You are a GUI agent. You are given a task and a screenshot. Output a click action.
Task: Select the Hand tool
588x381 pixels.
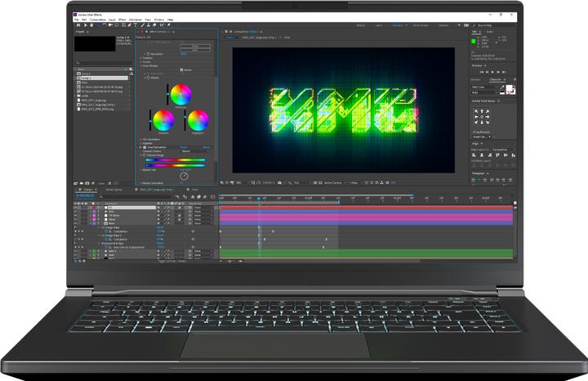pos(91,25)
